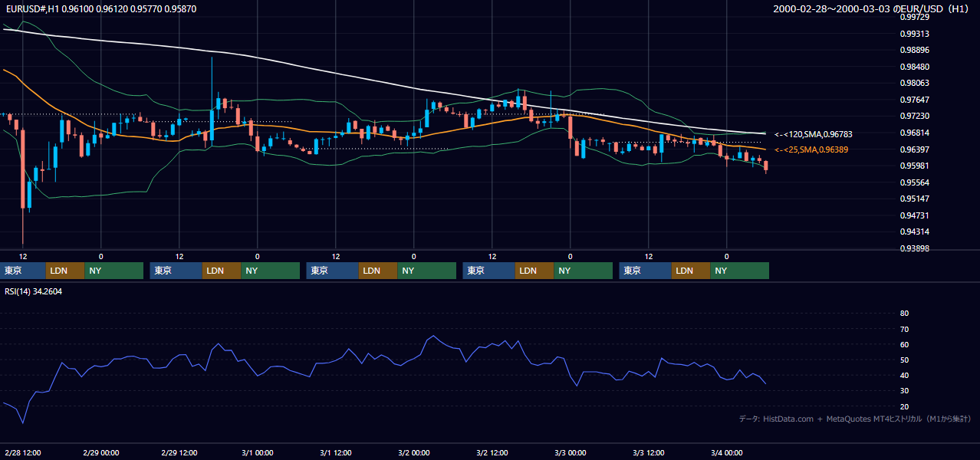This screenshot has height=460, width=980.
Task: Click price axis value 0.99729
Action: point(915,17)
